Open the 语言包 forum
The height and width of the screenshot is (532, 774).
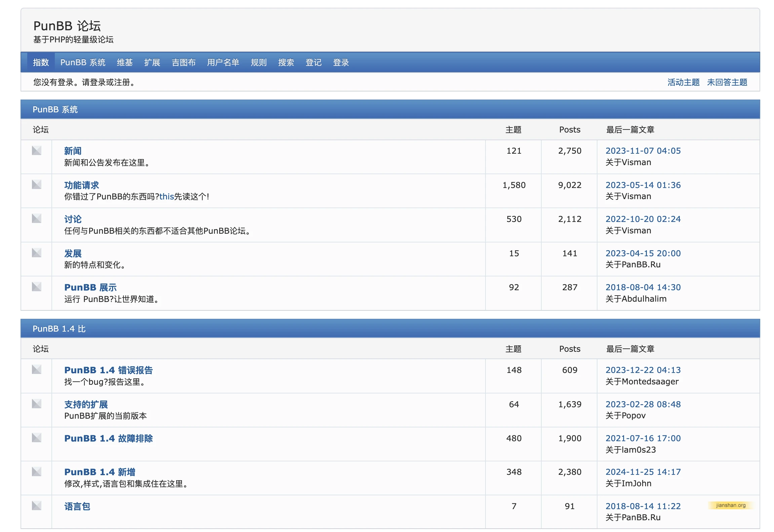tap(77, 506)
